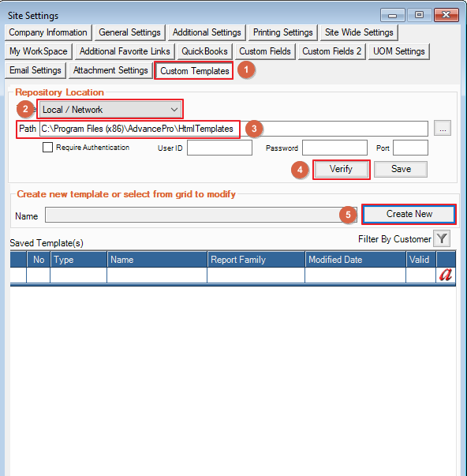
Task: Click the Filter By Customer funnel icon
Action: click(442, 238)
